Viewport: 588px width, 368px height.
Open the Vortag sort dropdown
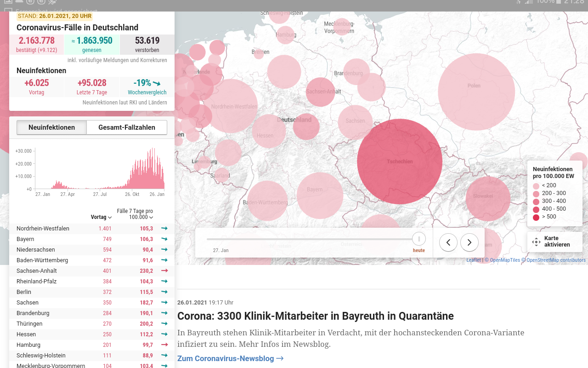pos(102,217)
